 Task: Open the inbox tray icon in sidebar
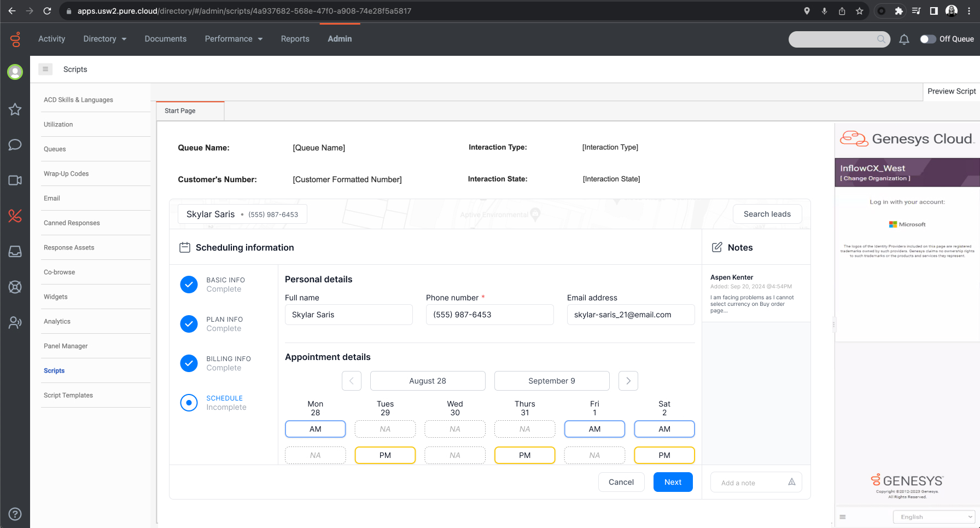point(15,251)
